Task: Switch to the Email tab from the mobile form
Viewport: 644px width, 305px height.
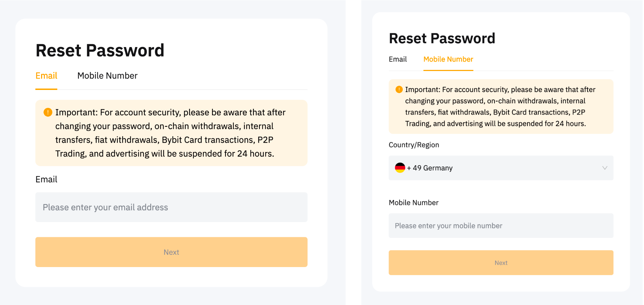Action: click(397, 59)
